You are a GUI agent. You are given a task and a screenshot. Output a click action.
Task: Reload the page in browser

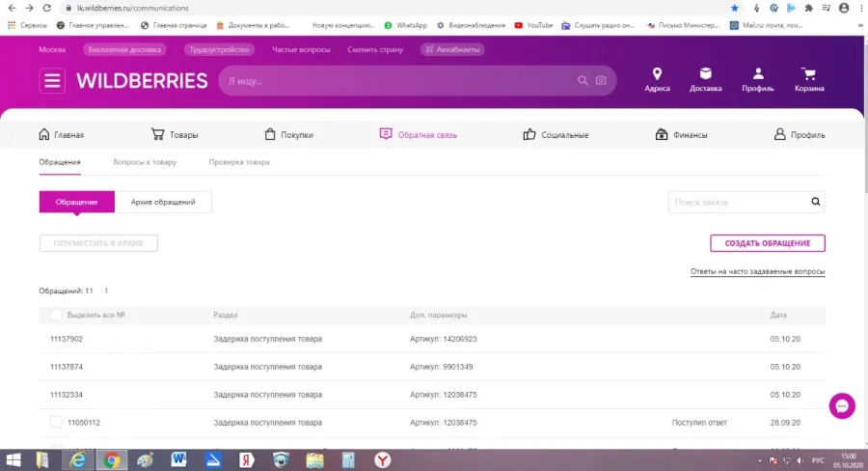47,8
